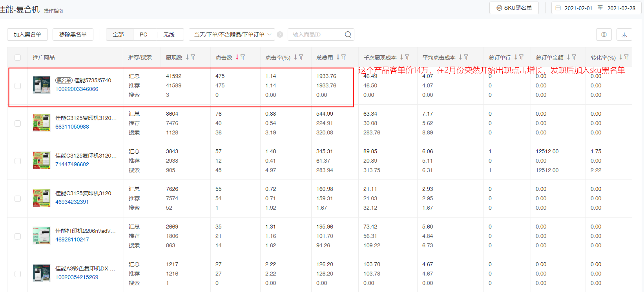Click the order amount cell 12512.00 in 汇总 row
This screenshot has width=644, height=292.
[x=547, y=151]
